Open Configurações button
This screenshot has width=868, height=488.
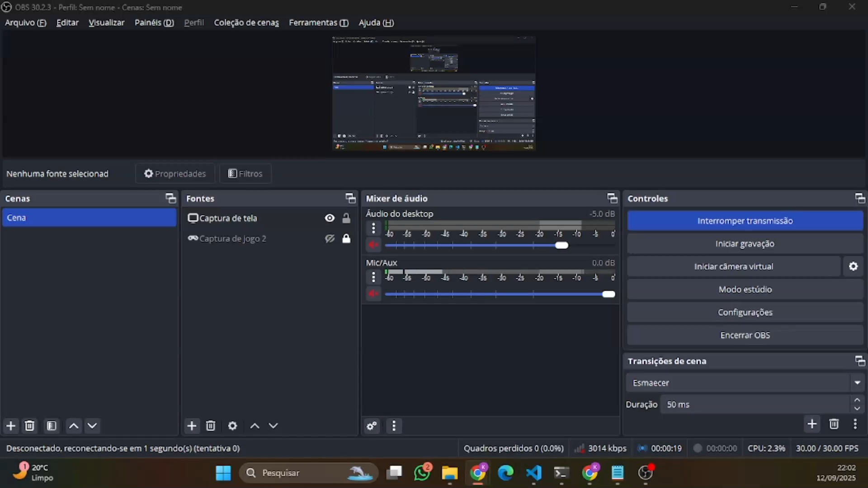(x=745, y=312)
